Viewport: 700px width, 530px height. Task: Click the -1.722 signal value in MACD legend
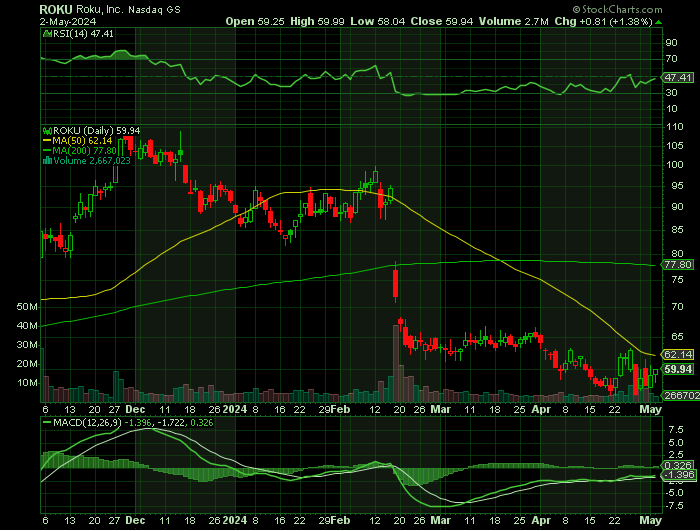[x=169, y=422]
